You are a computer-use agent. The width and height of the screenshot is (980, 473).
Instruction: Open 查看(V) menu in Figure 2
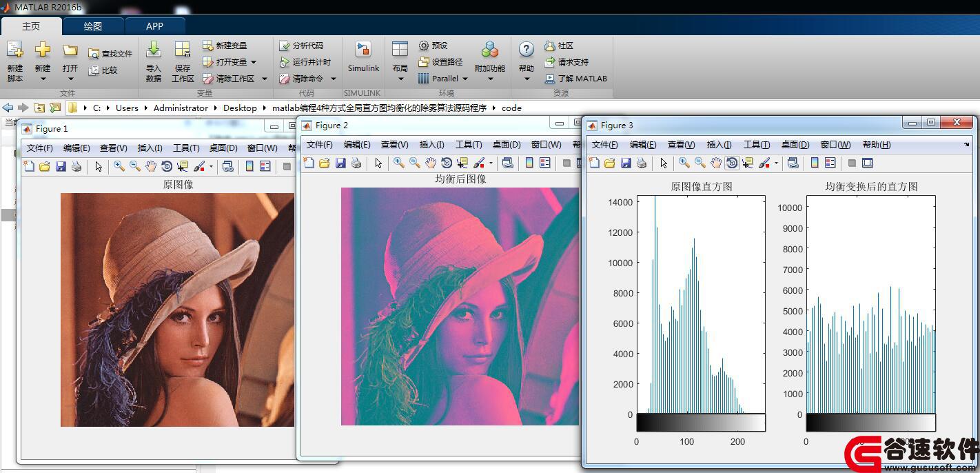pos(394,144)
